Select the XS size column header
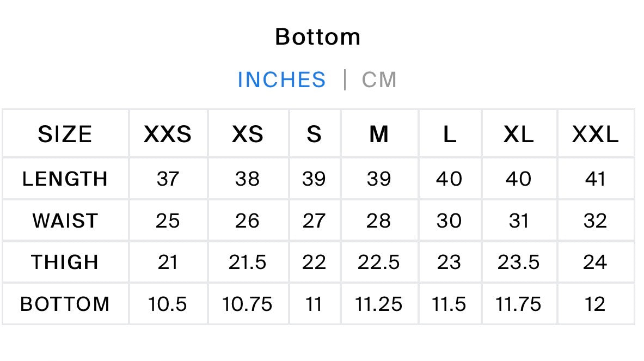This screenshot has width=644, height=361. (247, 134)
